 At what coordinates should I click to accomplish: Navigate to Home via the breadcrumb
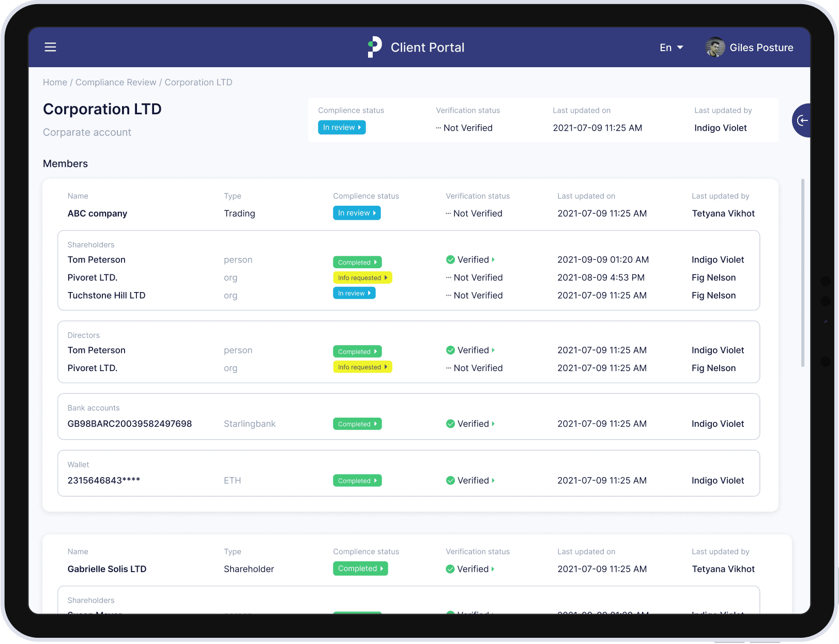tap(55, 82)
